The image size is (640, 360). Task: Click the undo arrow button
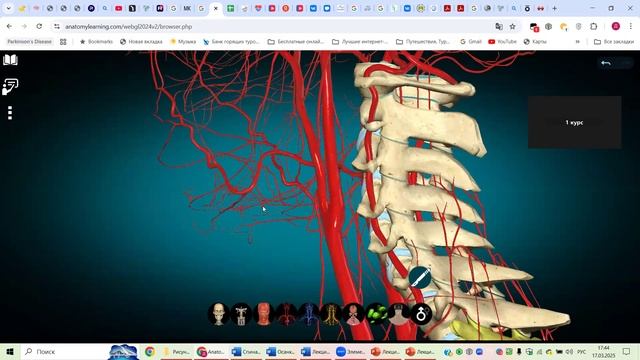(606, 63)
